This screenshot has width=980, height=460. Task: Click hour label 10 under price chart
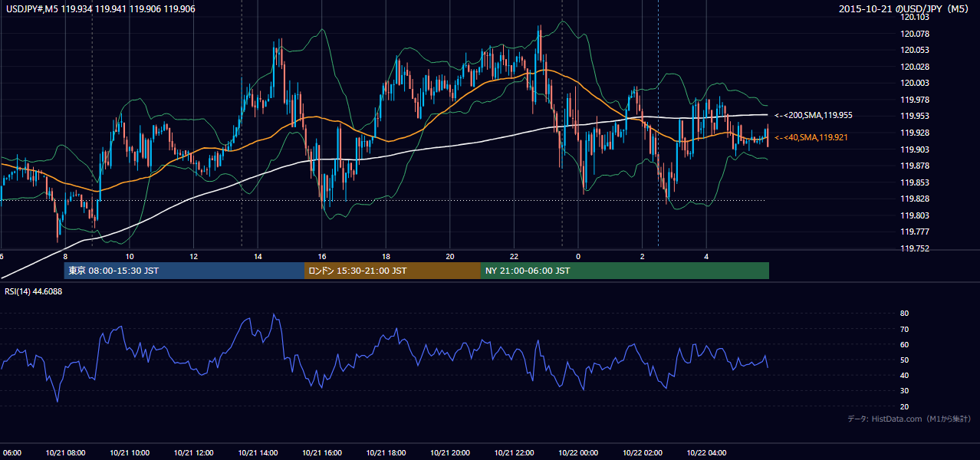click(130, 256)
